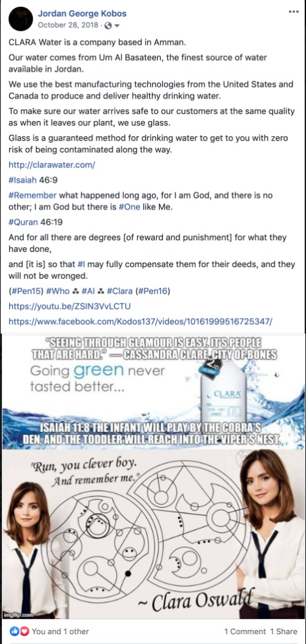
Task: Show the 1 Comment thread
Action: pos(245,631)
